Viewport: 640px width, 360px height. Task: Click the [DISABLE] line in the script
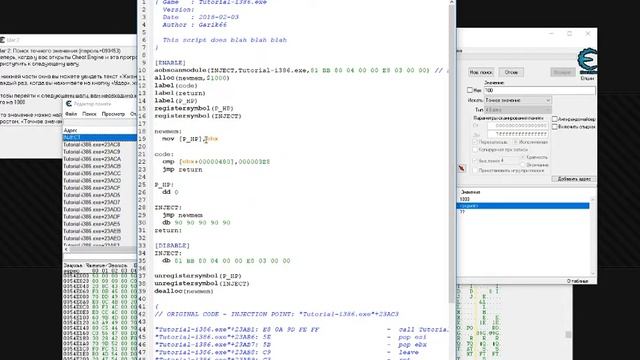172,246
